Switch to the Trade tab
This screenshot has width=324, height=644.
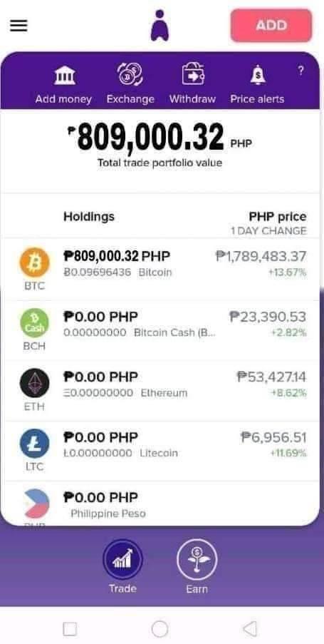point(122,566)
